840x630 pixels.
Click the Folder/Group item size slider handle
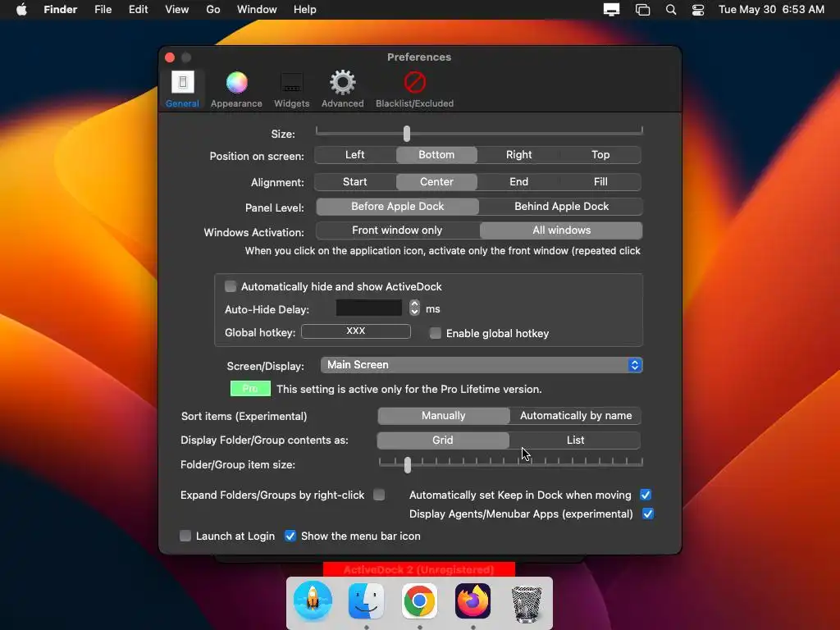[x=408, y=464]
